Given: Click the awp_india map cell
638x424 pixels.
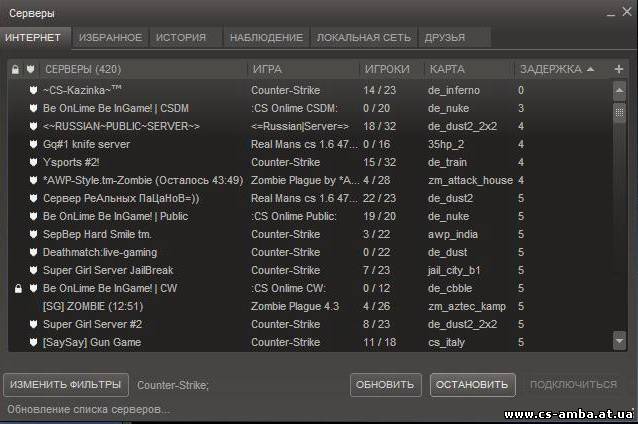Looking at the screenshot, I should coord(452,235).
